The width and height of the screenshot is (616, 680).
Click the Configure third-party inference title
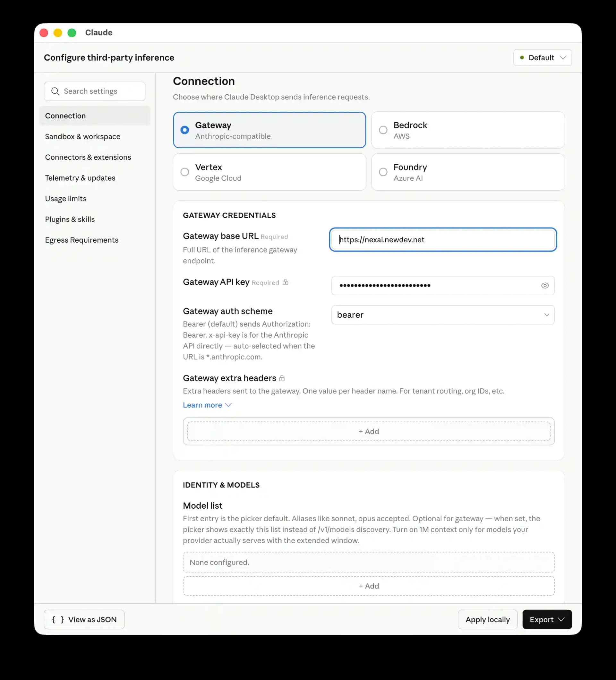[109, 58]
